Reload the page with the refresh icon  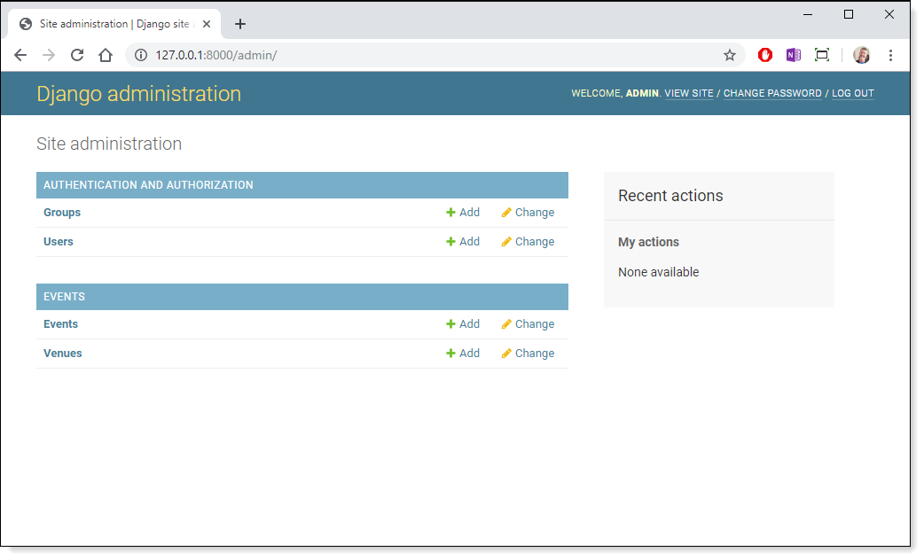(77, 55)
